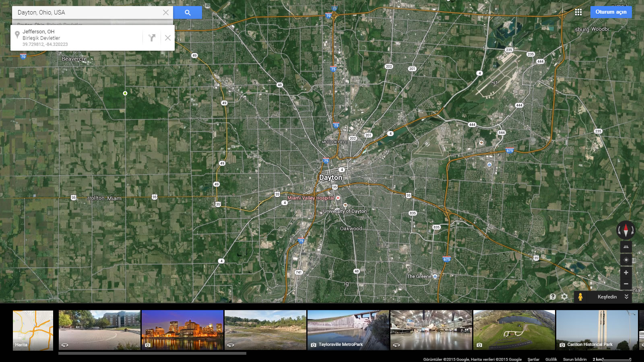Screen dimensions: 644x362
Task: Open the help question mark icon
Action: (553, 297)
